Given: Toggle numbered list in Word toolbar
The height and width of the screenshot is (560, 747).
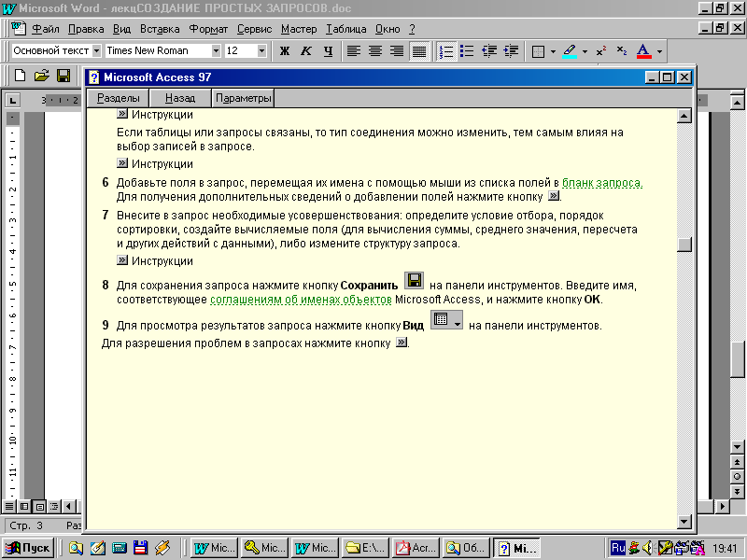Looking at the screenshot, I should (446, 51).
